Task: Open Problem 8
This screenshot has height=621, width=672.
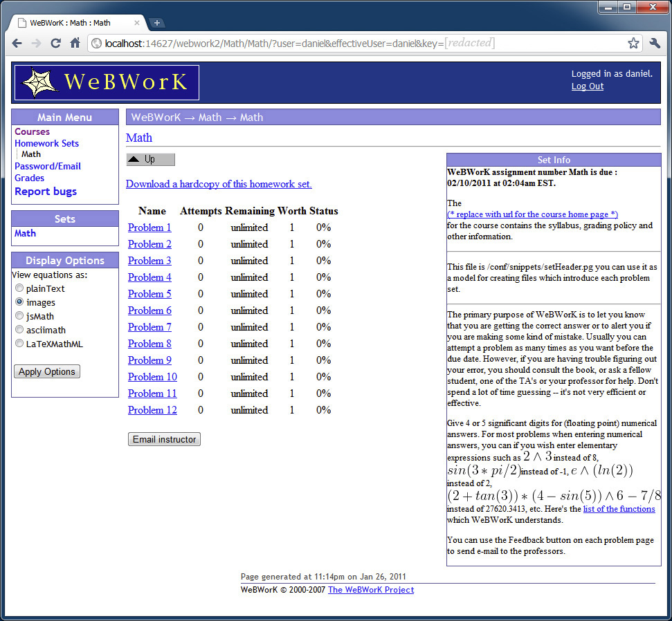Action: tap(149, 344)
